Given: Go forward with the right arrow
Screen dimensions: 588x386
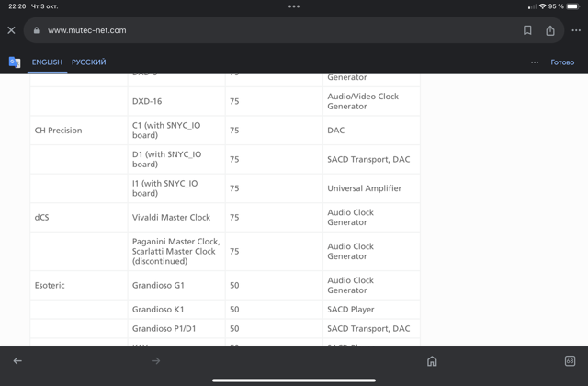Looking at the screenshot, I should (155, 361).
